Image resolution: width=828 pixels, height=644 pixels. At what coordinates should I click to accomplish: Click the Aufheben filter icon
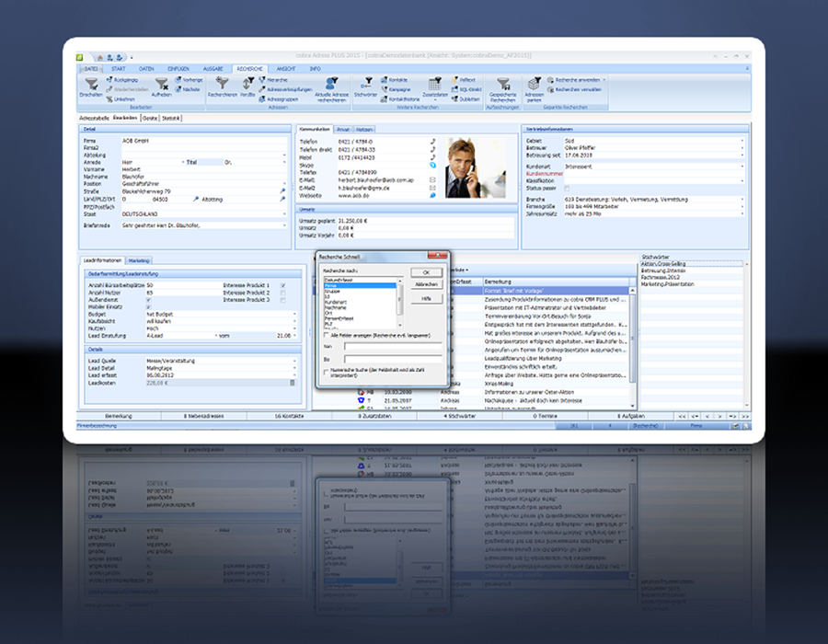point(161,84)
